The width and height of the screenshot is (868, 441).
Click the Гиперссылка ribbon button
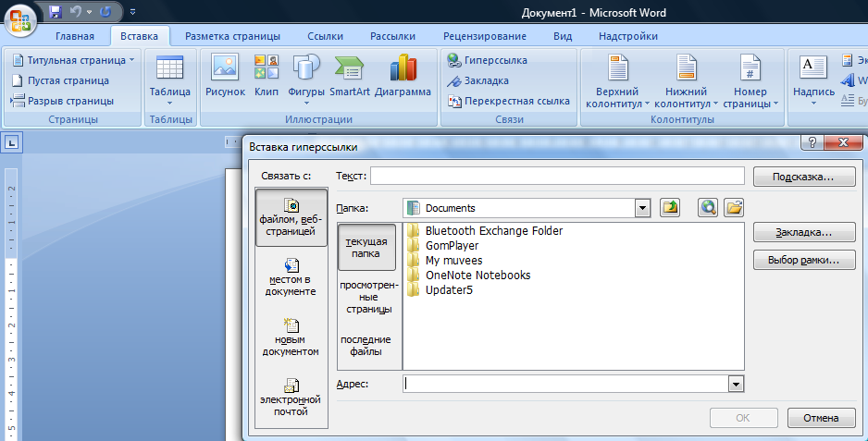click(487, 60)
